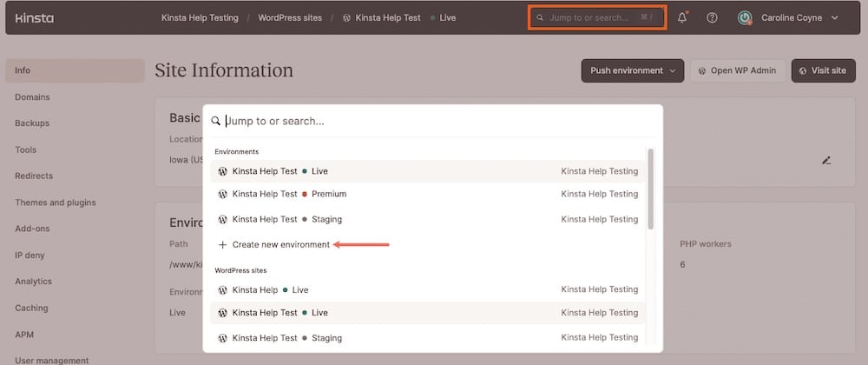Click the WordPress icon in the breadcrumb
The height and width of the screenshot is (365, 868).
(346, 17)
